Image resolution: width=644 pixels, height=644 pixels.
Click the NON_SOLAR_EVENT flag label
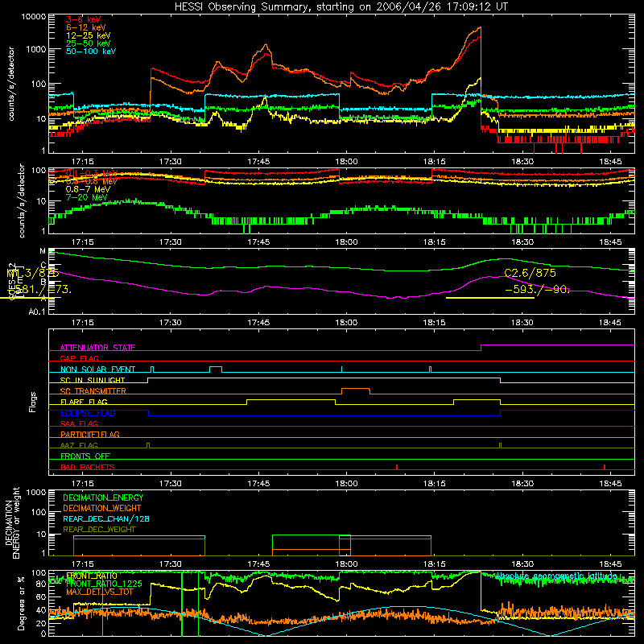[97, 369]
